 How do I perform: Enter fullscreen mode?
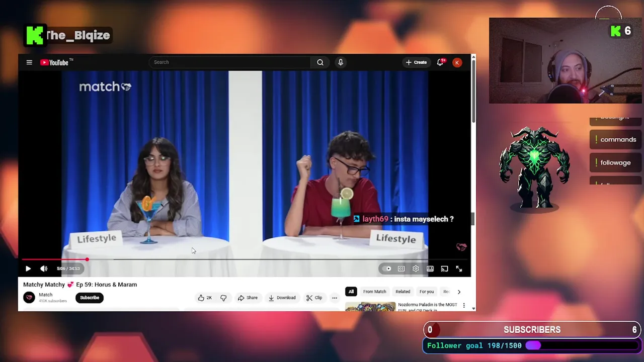click(x=459, y=269)
